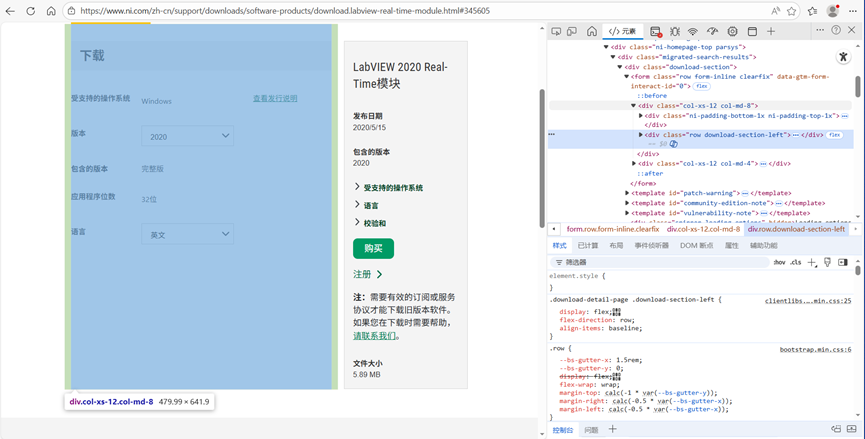Open the flexbox editor icon beside display: flex
The width and height of the screenshot is (865, 439).
point(617,312)
